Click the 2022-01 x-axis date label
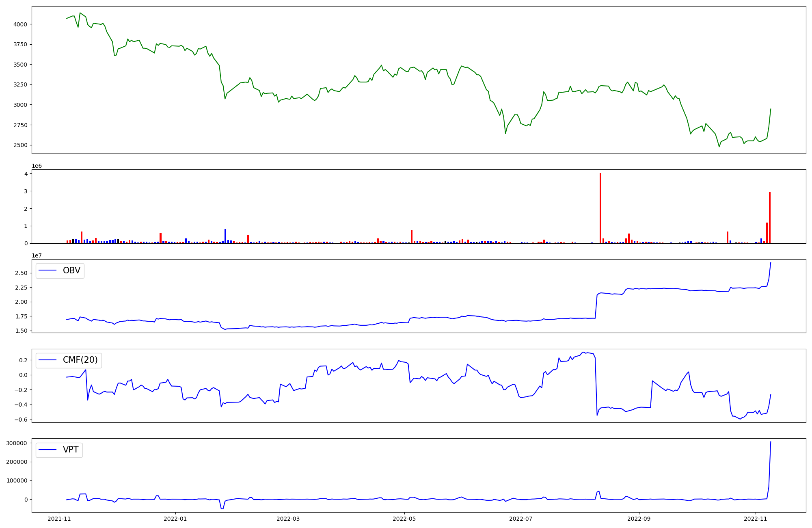 [x=175, y=519]
